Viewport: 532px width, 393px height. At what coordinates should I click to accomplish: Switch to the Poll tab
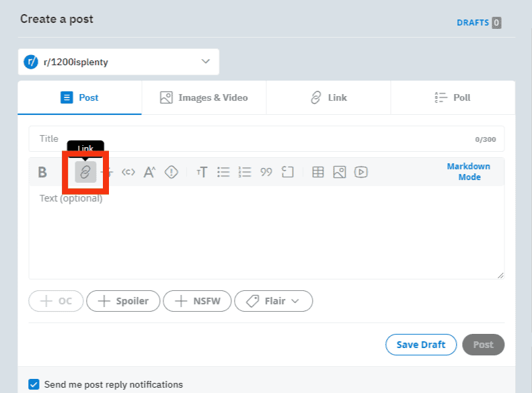453,97
